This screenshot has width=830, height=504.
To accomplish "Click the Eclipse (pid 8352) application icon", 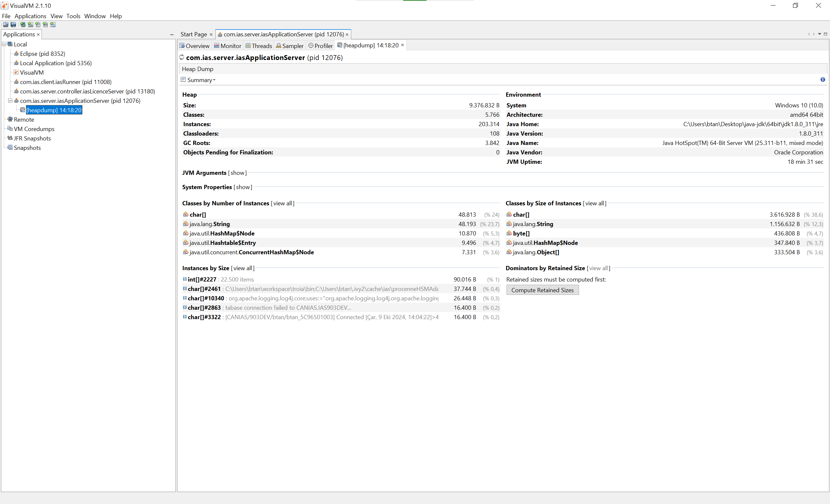I will point(16,53).
